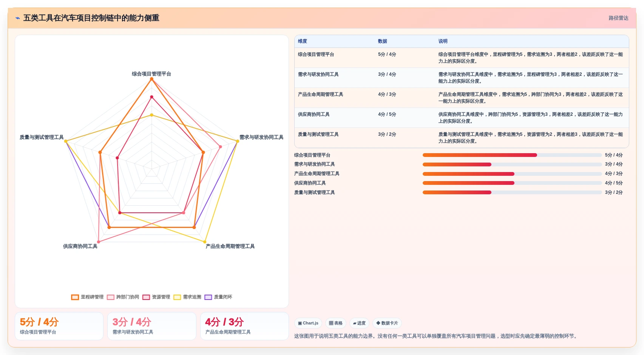
Task: Click the pink 跨部门协同 point on the 需求与研发协同工具 axis
Action: pos(220,147)
